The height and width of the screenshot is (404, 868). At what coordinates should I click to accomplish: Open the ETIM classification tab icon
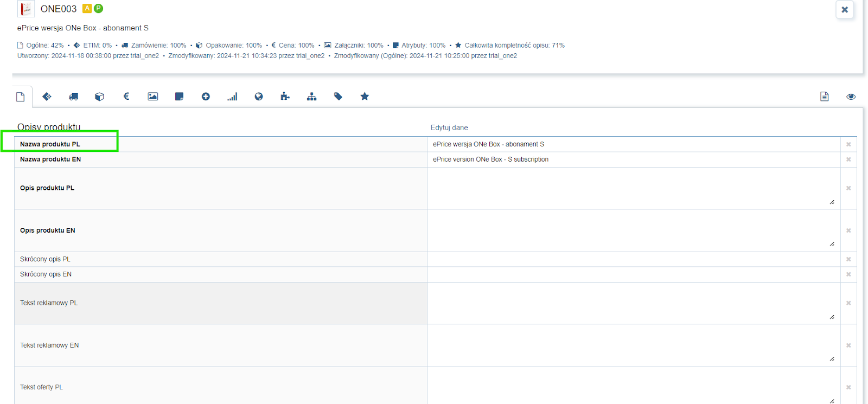pyautogui.click(x=47, y=97)
